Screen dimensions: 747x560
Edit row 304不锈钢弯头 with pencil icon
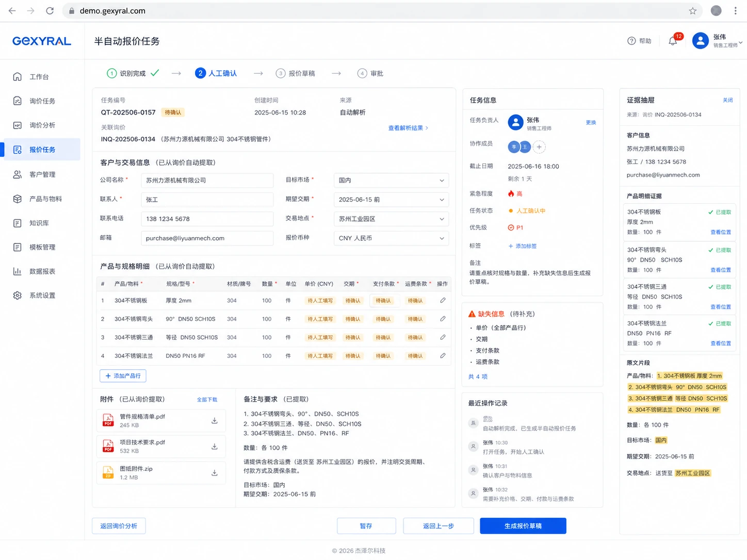443,319
